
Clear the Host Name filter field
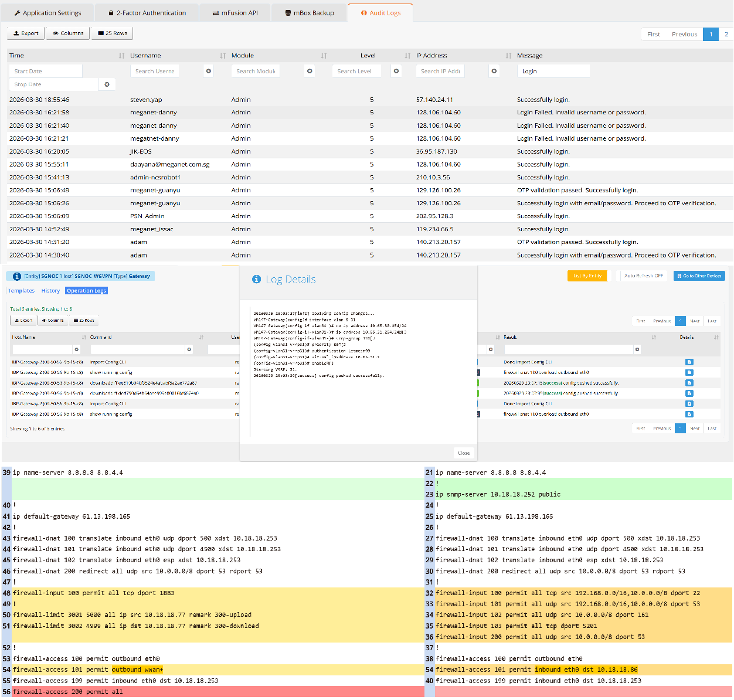(x=76, y=349)
